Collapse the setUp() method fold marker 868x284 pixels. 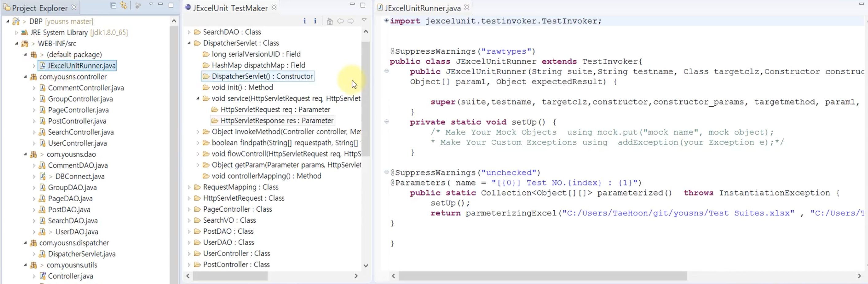[x=386, y=122]
